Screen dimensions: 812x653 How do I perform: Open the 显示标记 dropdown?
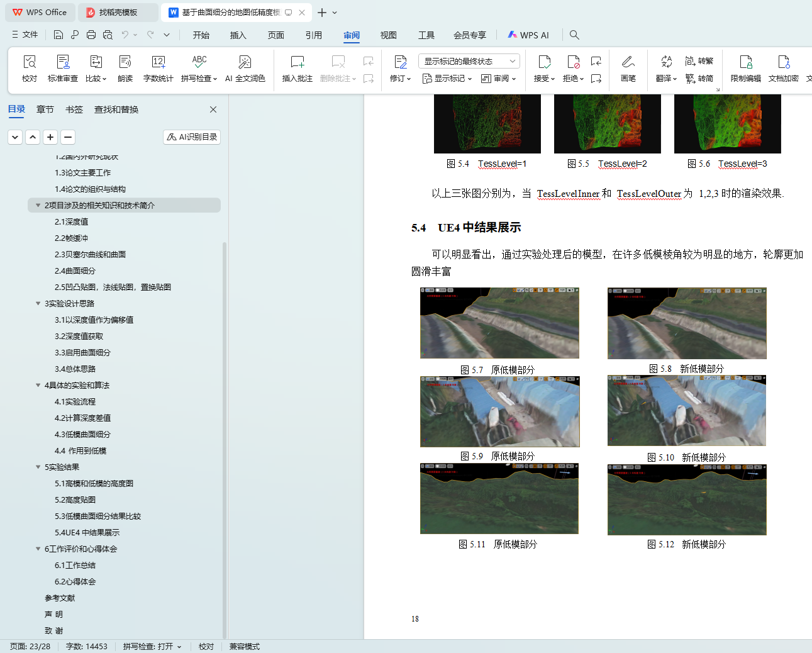click(x=447, y=79)
